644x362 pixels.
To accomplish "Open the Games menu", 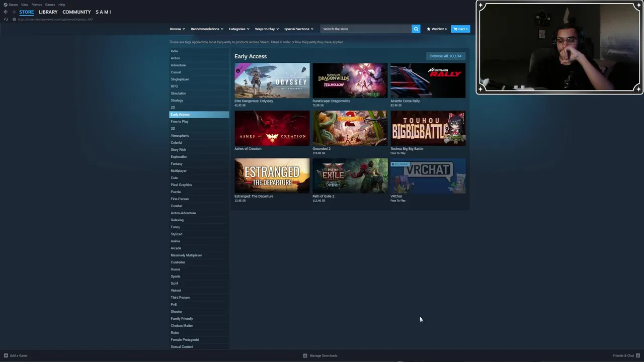I will [50, 5].
